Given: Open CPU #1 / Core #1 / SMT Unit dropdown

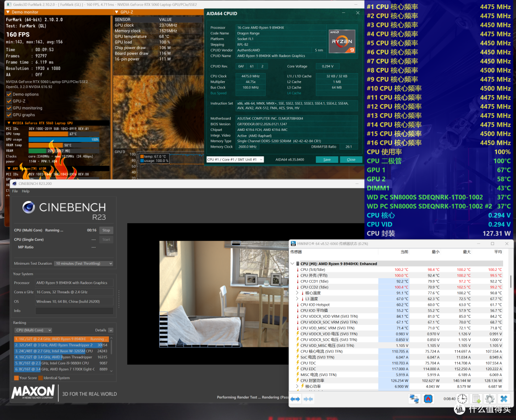Looking at the screenshot, I should pyautogui.click(x=235, y=160).
